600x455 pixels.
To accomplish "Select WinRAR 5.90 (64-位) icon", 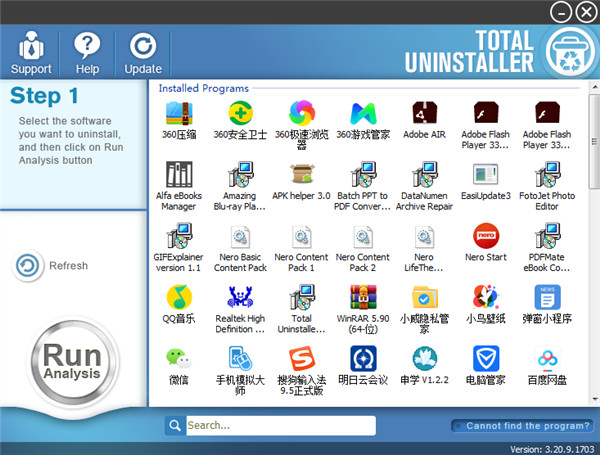I will (363, 297).
